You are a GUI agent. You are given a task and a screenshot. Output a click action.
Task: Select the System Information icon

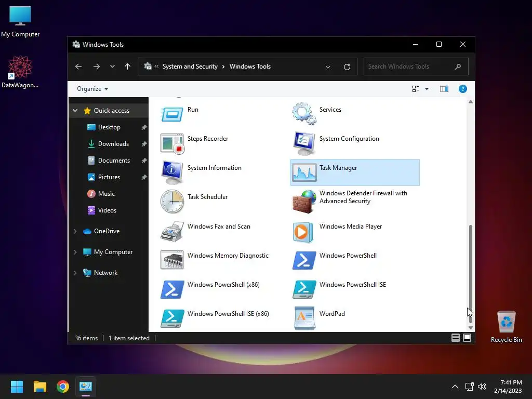172,172
